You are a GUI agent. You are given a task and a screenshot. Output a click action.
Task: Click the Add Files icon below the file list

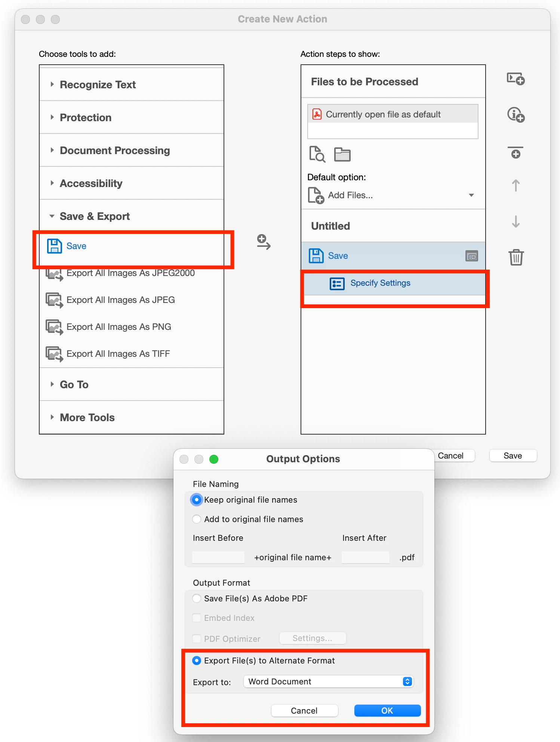coord(317,154)
